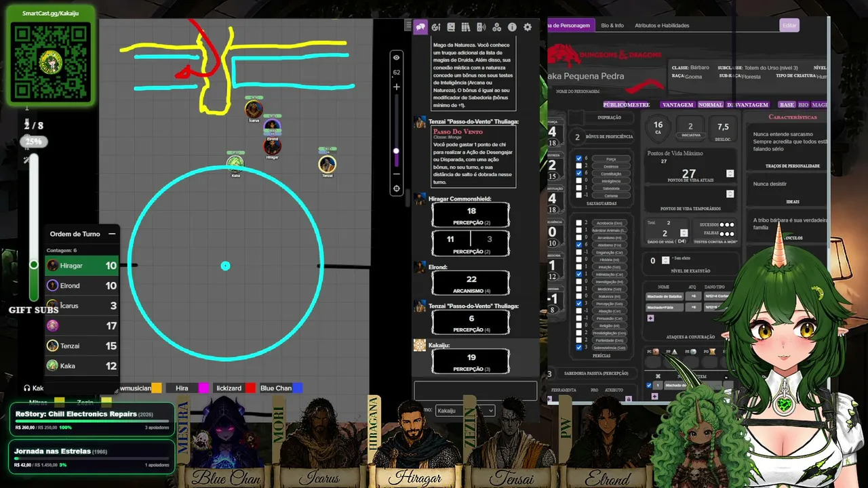
Task: Open the Journal book icon
Action: 451,27
